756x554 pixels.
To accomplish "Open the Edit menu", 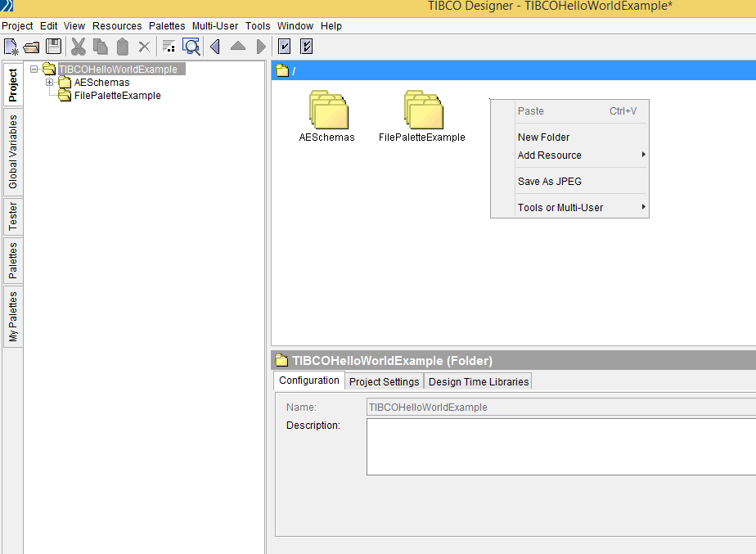I will (49, 25).
